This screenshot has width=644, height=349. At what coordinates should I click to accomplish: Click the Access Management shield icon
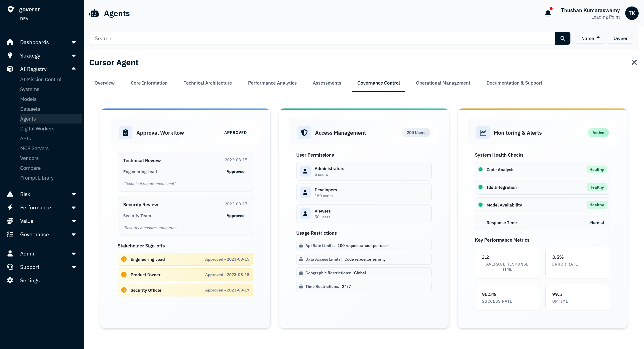[x=304, y=133]
